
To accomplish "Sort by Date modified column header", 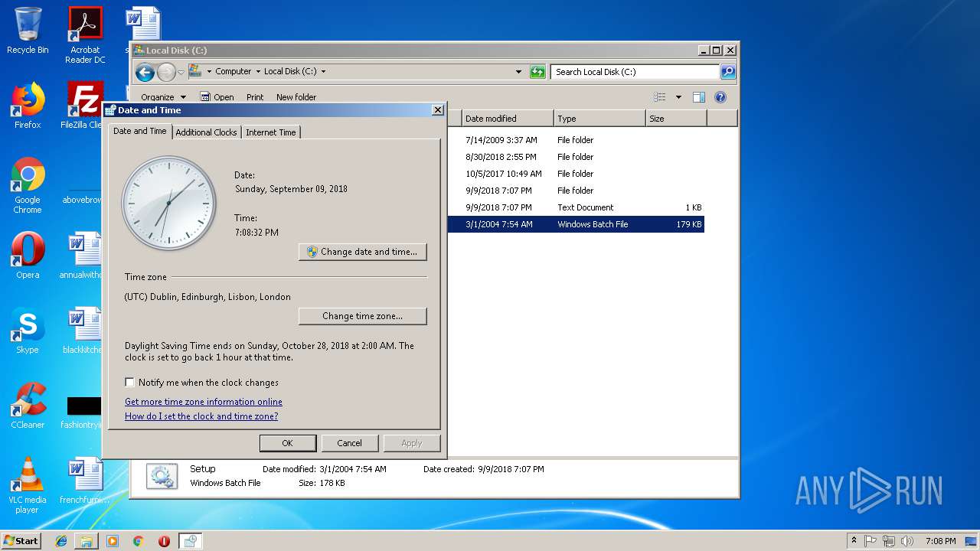I will coord(508,119).
